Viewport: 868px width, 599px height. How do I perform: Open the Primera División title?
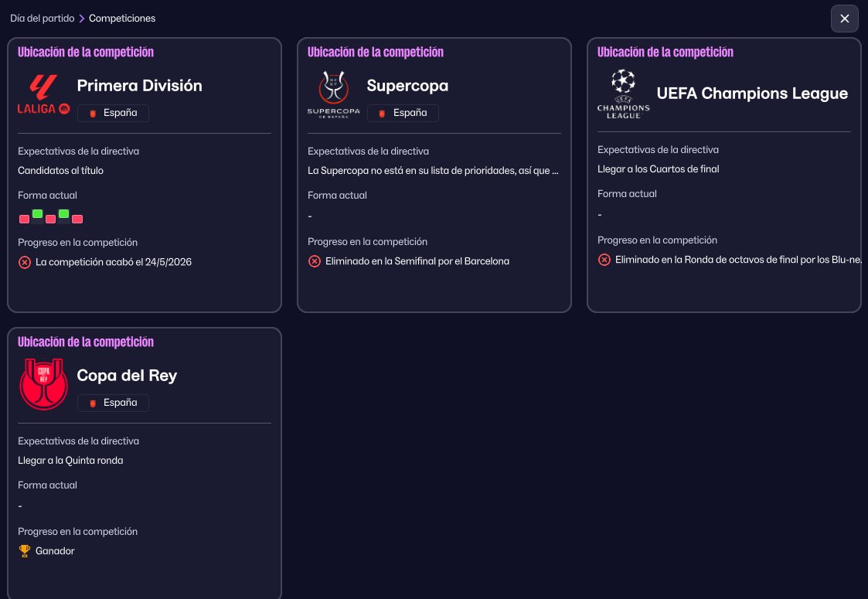[x=139, y=86]
